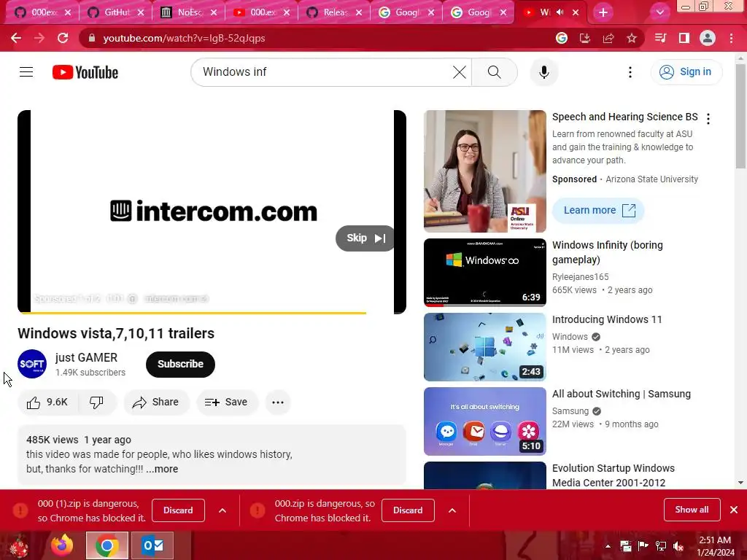Open the Chrome profile avatar
The image size is (747, 560).
(708, 38)
